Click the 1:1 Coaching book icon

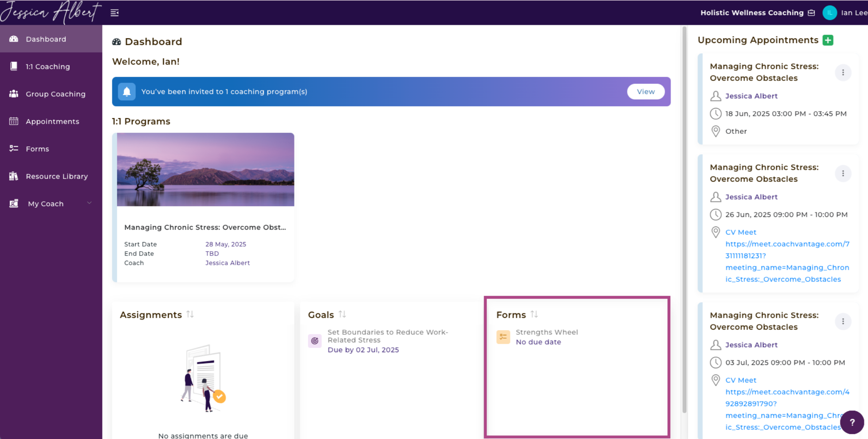click(x=14, y=66)
